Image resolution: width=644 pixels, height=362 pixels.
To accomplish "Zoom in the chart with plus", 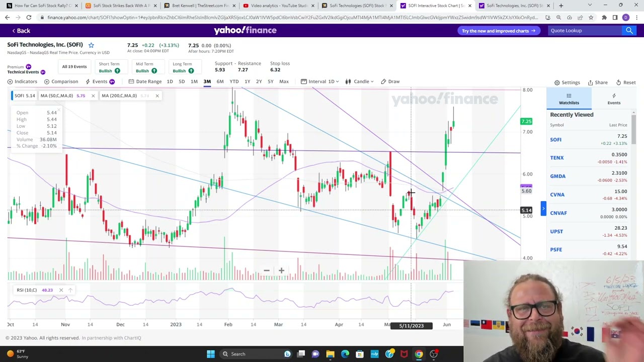I will coord(281,271).
